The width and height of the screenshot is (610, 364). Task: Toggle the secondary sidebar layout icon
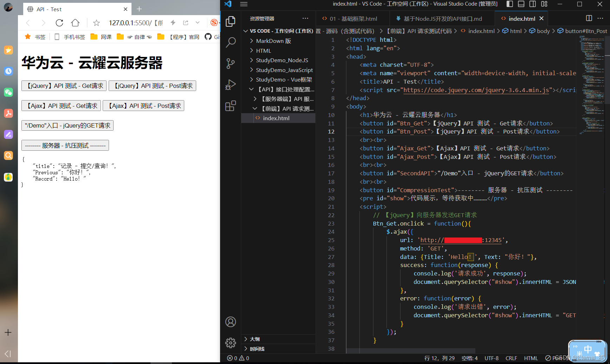pos(533,4)
